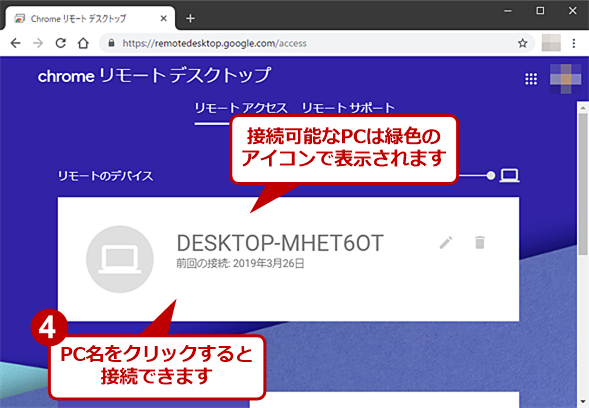The image size is (589, 408).
Task: Open the browser home page icon
Action: point(83,43)
